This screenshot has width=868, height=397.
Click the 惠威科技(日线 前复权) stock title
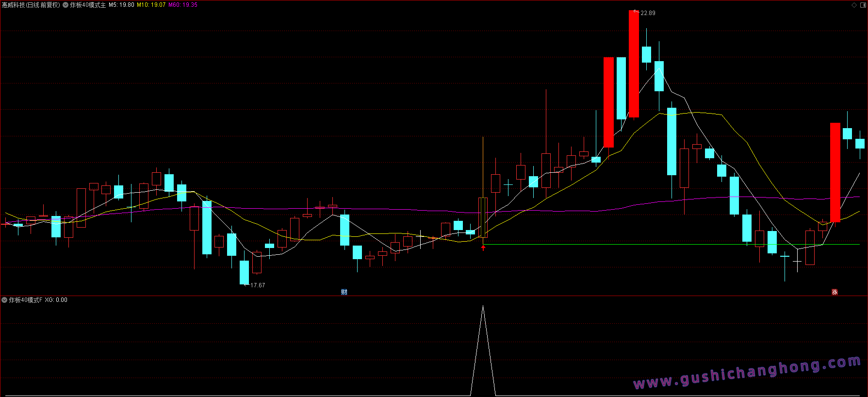coord(31,5)
